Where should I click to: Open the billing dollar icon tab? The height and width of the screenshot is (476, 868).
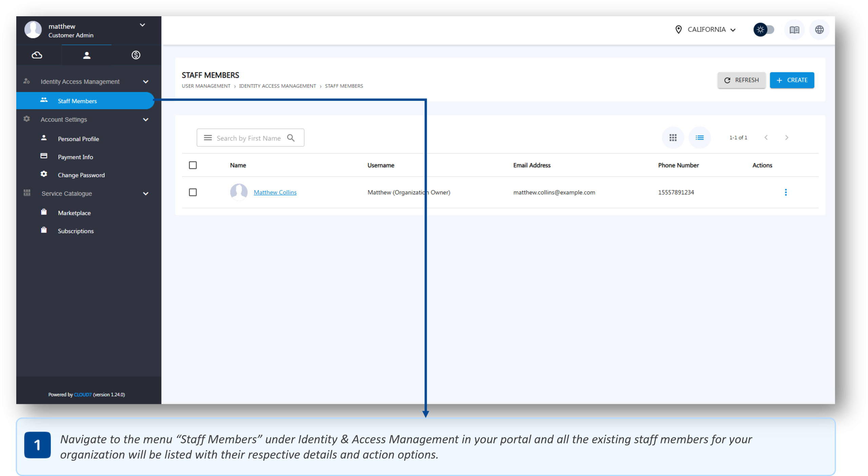point(136,55)
